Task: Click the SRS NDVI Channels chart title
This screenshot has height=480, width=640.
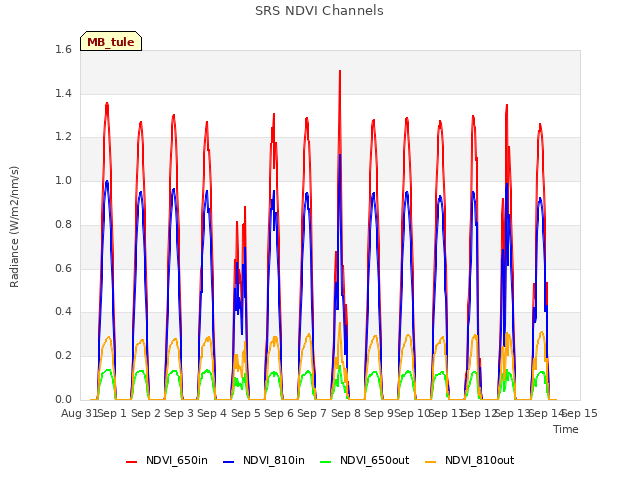Action: click(x=319, y=11)
